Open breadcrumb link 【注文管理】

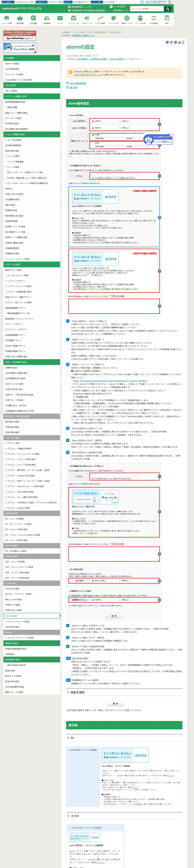click(x=82, y=59)
